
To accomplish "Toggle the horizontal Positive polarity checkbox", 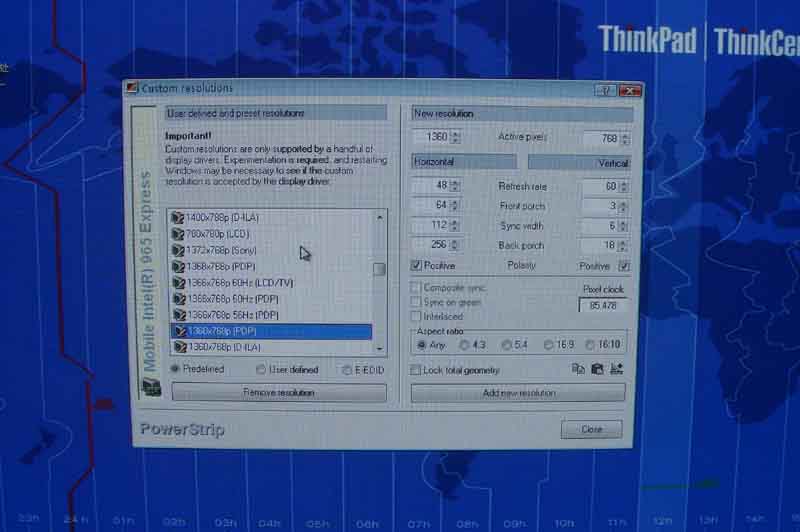I will click(x=417, y=266).
